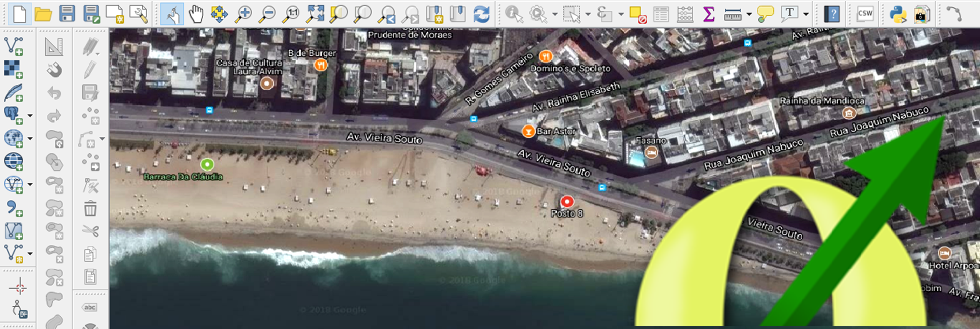Toggle the Identify Features tool
This screenshot has width=980, height=329.
tap(514, 14)
